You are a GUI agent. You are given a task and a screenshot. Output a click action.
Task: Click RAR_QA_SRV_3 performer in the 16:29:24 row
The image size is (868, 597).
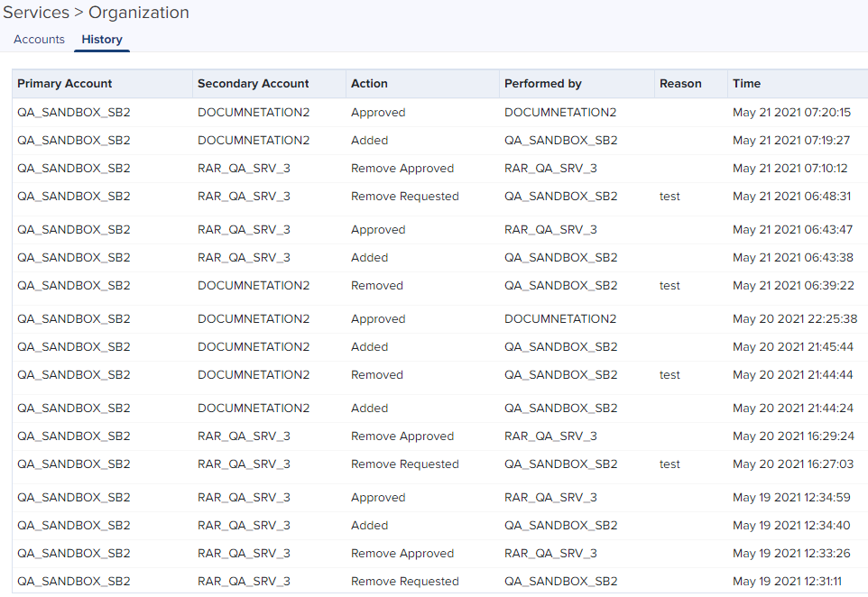click(550, 436)
